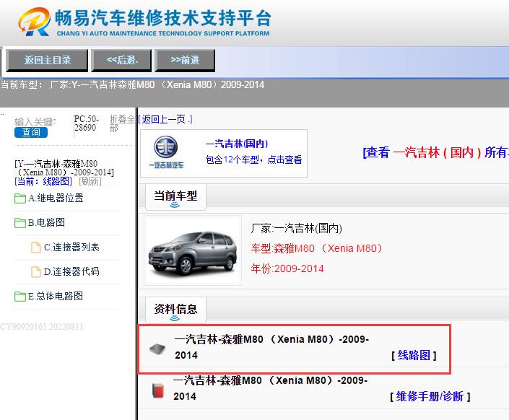
Task: Click the 刷新 refresh link in sidebar
Action: [90, 181]
